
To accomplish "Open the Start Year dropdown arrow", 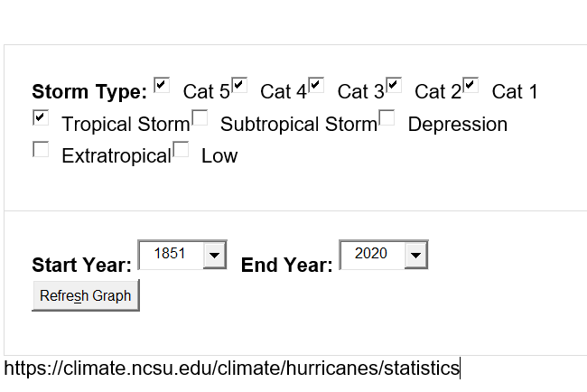I will tap(214, 256).
